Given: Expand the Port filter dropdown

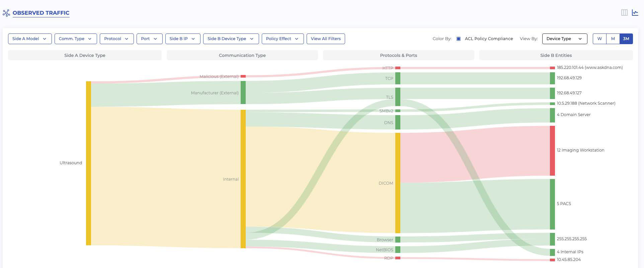Looking at the screenshot, I should click(150, 39).
